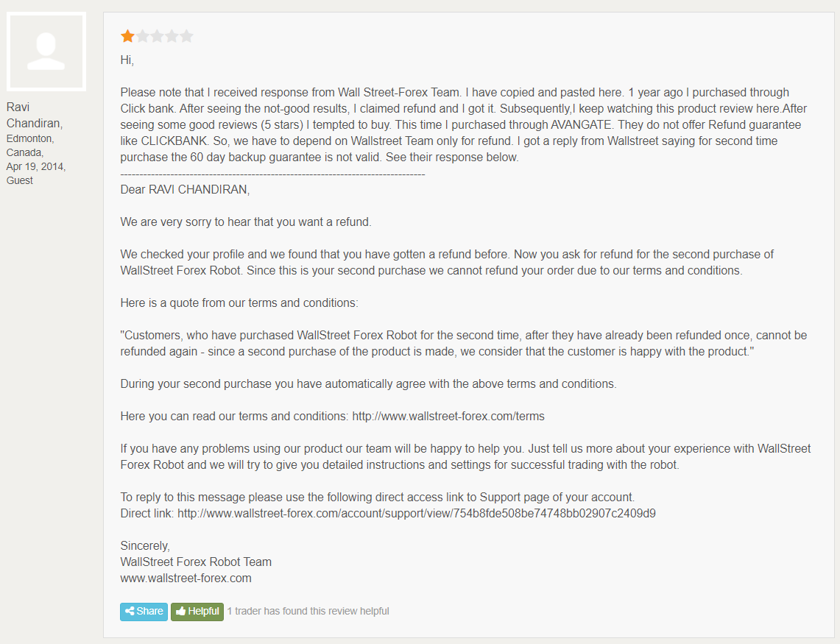
Task: Click the Apr 19, 2014 review date
Action: [36, 166]
